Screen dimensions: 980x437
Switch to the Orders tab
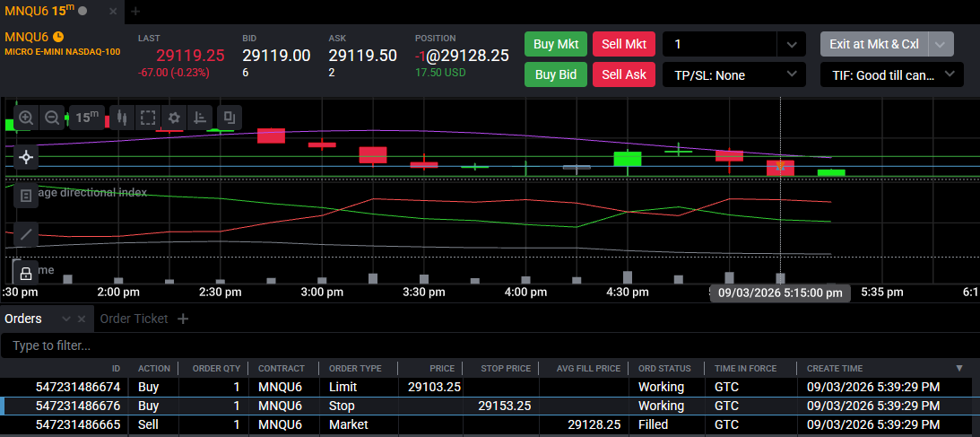(x=23, y=319)
